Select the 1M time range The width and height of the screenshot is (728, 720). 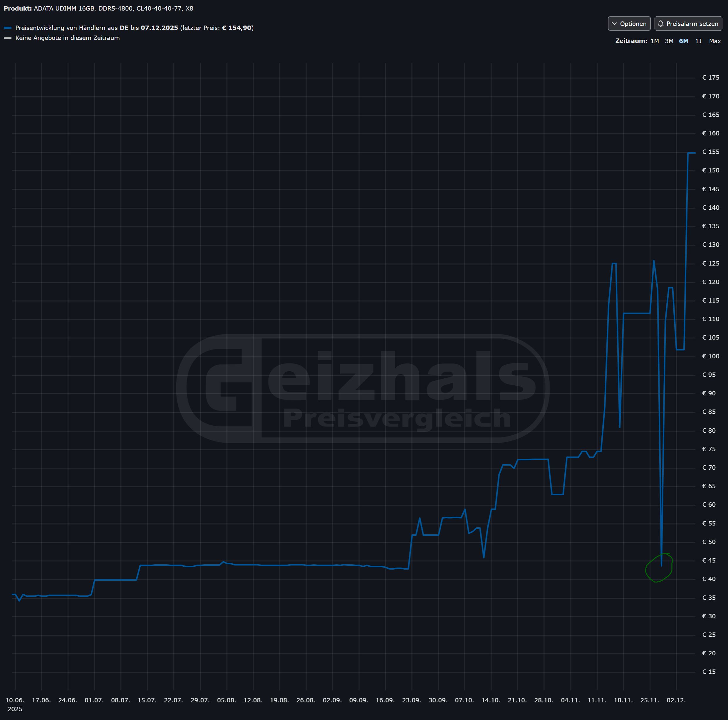pos(655,41)
